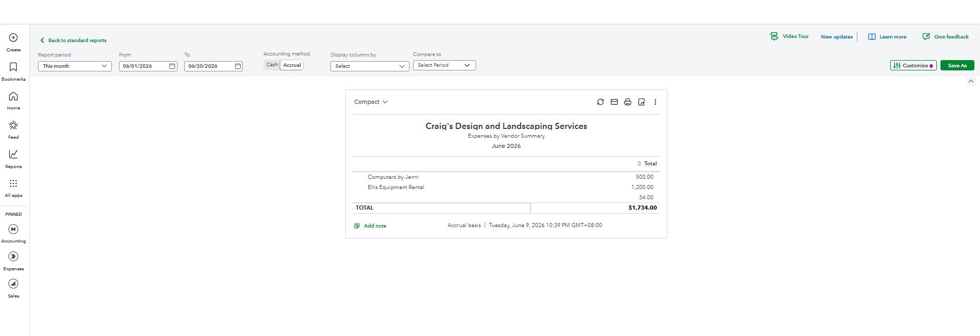Open the Feed icon in sidebar
Image resolution: width=980 pixels, height=336 pixels.
(13, 125)
